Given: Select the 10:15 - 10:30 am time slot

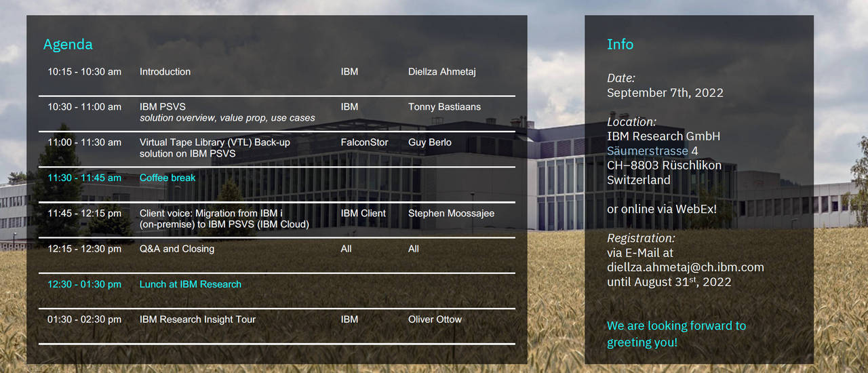Looking at the screenshot, I should [84, 71].
